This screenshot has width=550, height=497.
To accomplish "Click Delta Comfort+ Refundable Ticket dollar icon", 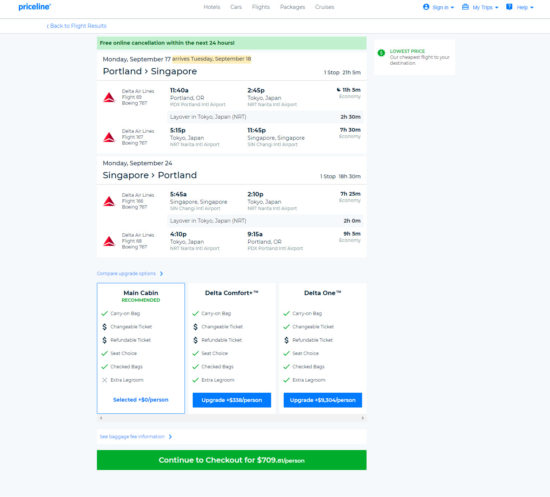I will pos(195,340).
